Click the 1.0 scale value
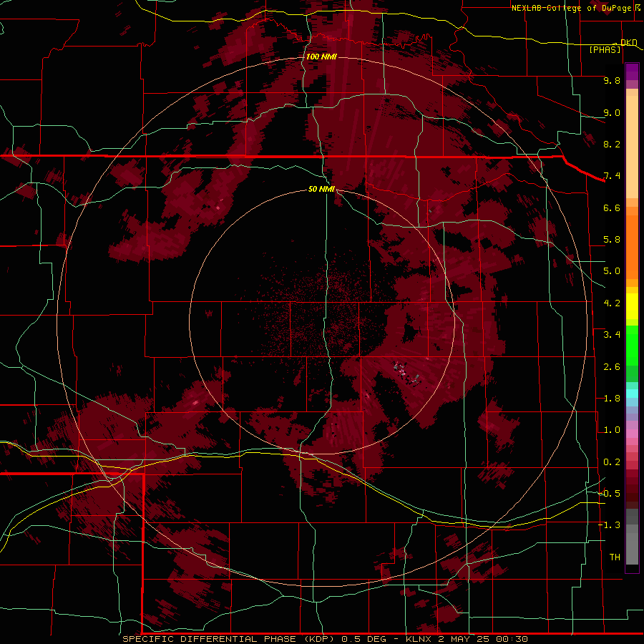This screenshot has width=644, height=644. pos(612,430)
